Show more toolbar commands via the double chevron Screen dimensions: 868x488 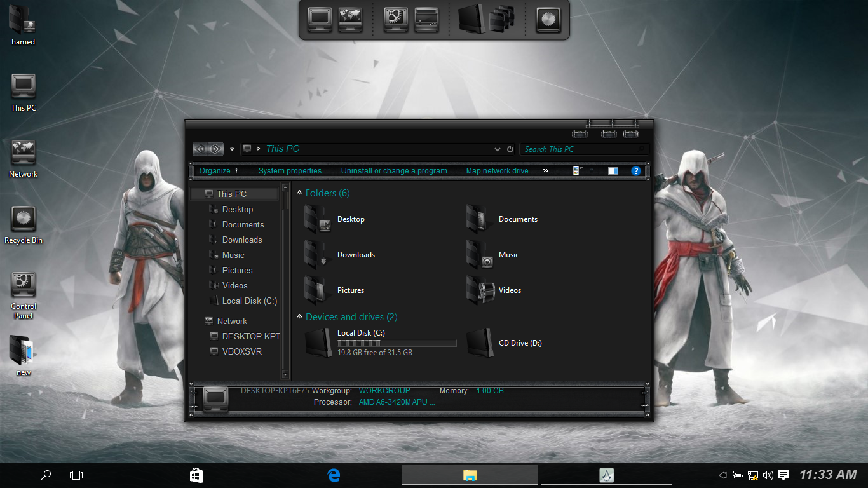545,171
